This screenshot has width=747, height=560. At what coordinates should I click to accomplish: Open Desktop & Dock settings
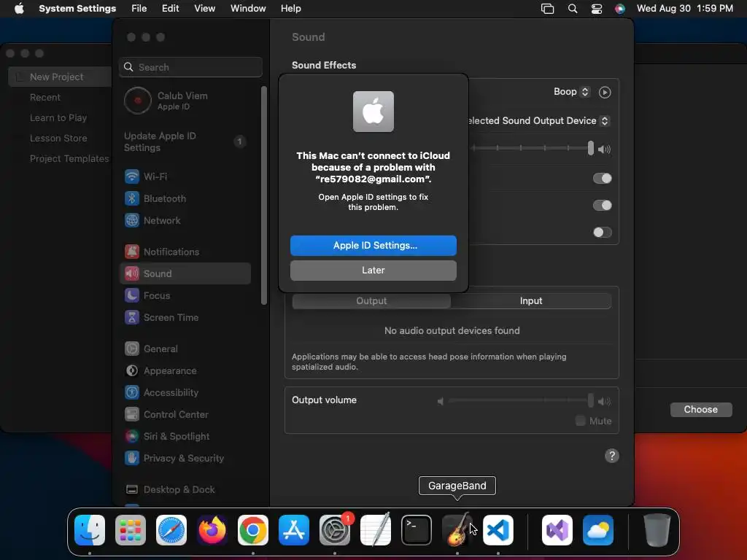(185, 489)
